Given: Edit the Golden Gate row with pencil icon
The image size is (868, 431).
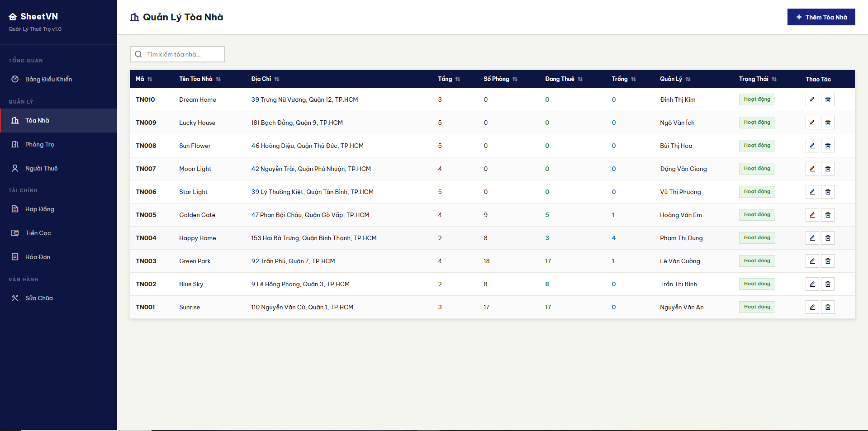Looking at the screenshot, I should tap(812, 215).
